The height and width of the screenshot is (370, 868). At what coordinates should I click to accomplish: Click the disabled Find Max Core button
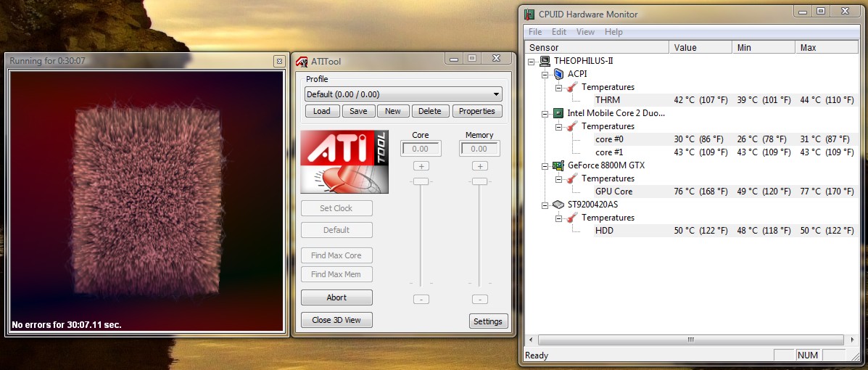tap(336, 255)
